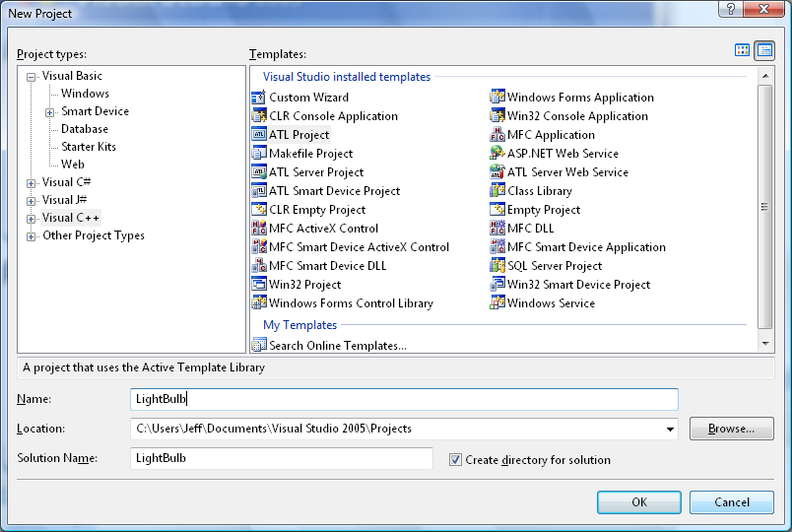792x532 pixels.
Task: Choose Windows Forms Control Library icon
Action: 259,302
